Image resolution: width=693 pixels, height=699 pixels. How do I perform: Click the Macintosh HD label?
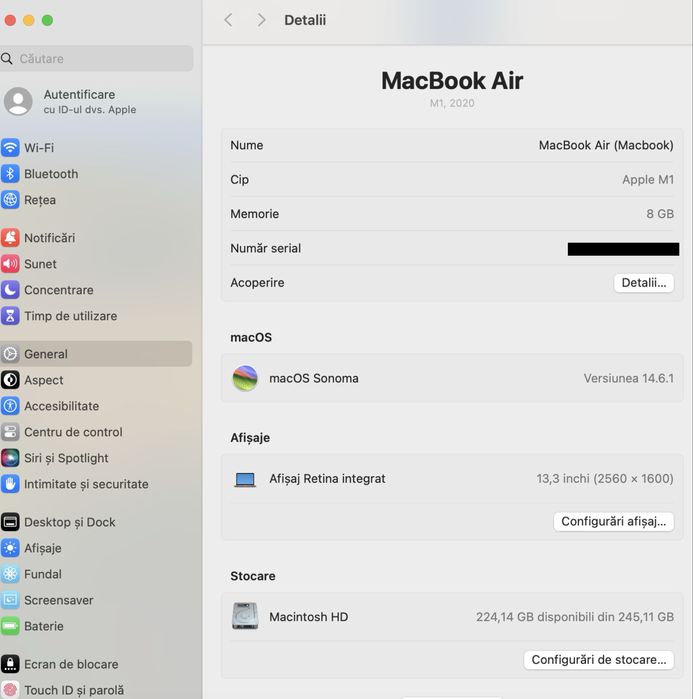click(x=308, y=617)
